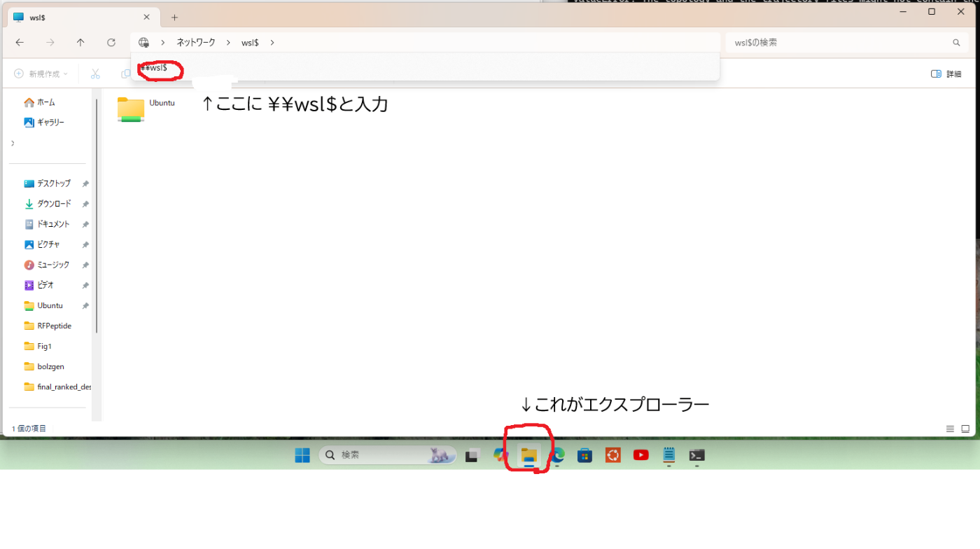The width and height of the screenshot is (980, 549).
Task: Click the network globe icon in address bar
Action: tap(144, 43)
